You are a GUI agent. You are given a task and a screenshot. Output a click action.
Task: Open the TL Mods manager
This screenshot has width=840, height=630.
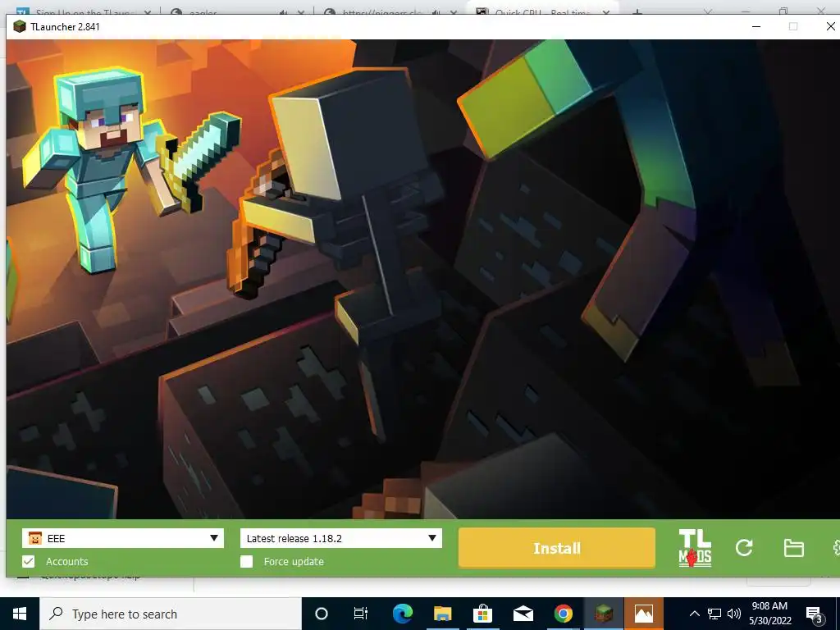click(x=695, y=547)
